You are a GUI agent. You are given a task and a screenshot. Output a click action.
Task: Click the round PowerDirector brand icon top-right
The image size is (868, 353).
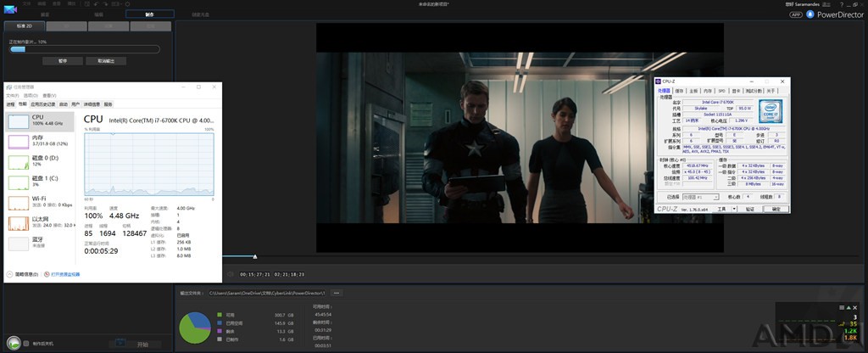[x=810, y=14]
